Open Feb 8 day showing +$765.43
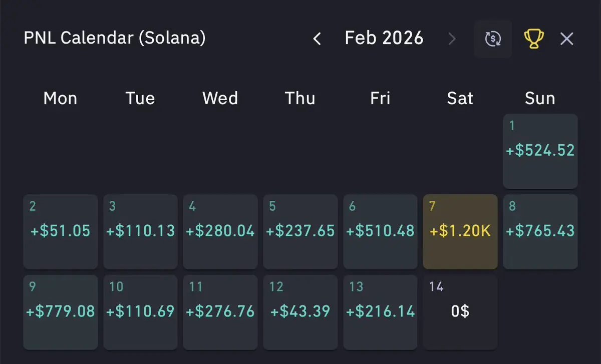Viewport: 601px width, 364px height. pos(540,231)
